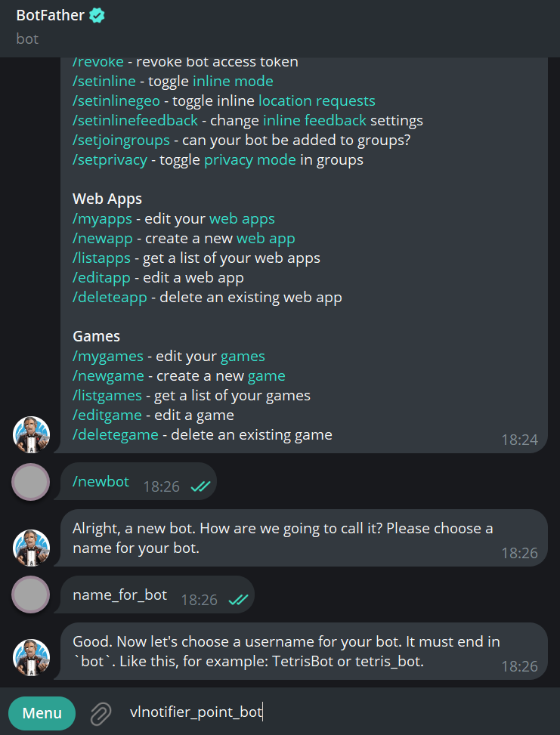This screenshot has width=560, height=735.
Task: Open the /newapp command link
Action: pos(102,238)
